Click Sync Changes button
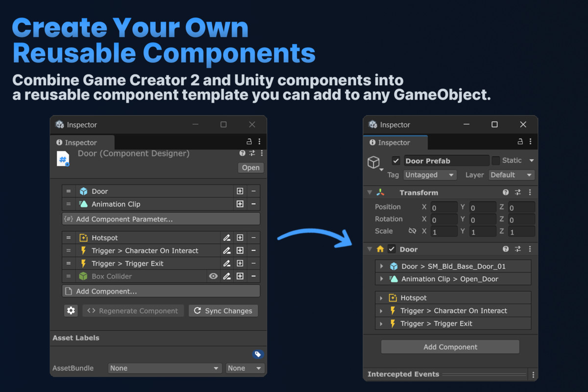The image size is (588, 392). tap(223, 311)
